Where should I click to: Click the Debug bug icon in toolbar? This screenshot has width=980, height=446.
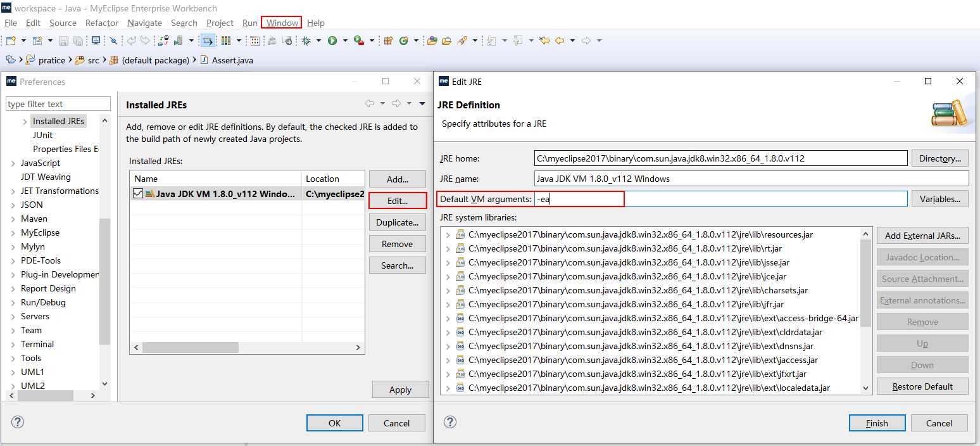click(306, 41)
